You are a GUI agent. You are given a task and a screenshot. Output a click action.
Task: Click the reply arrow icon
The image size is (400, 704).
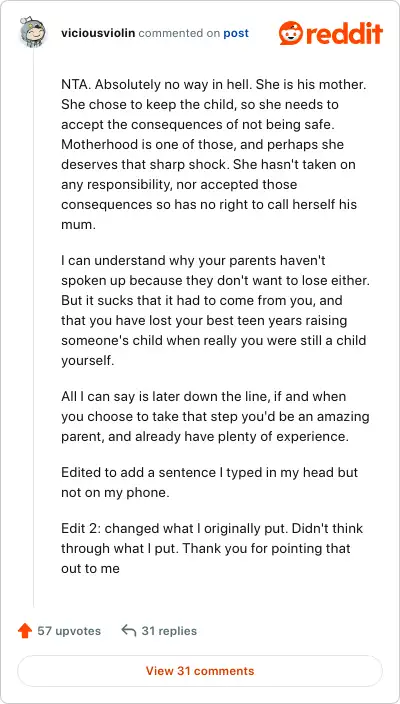point(128,631)
